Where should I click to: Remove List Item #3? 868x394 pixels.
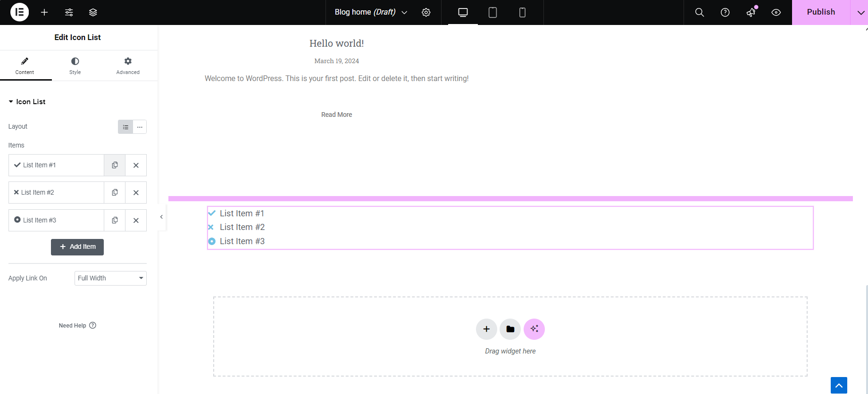click(136, 220)
